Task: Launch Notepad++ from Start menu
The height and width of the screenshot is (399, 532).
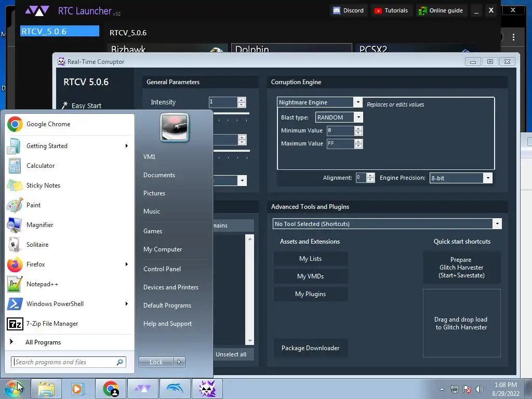Action: click(x=70, y=284)
